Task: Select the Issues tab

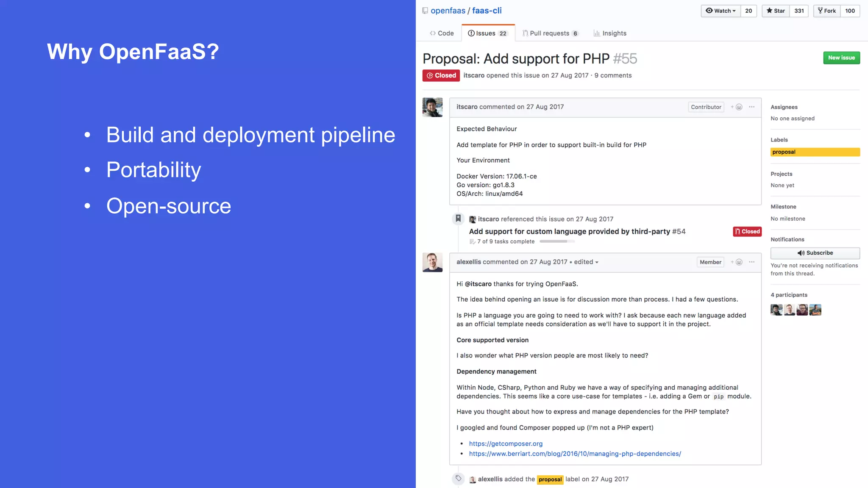Action: point(488,33)
